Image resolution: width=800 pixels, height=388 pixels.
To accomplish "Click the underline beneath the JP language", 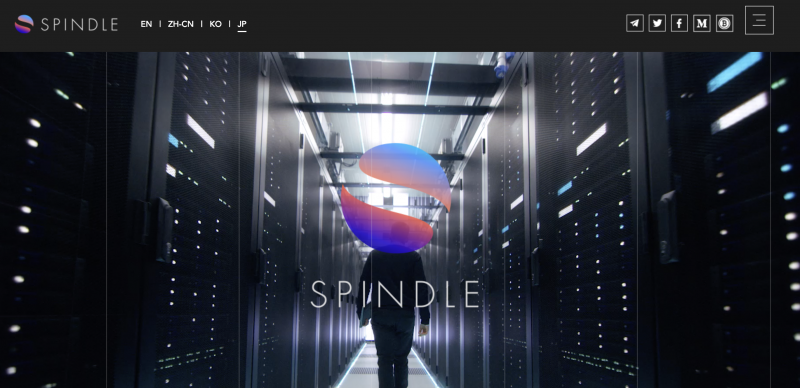I will coord(242,31).
